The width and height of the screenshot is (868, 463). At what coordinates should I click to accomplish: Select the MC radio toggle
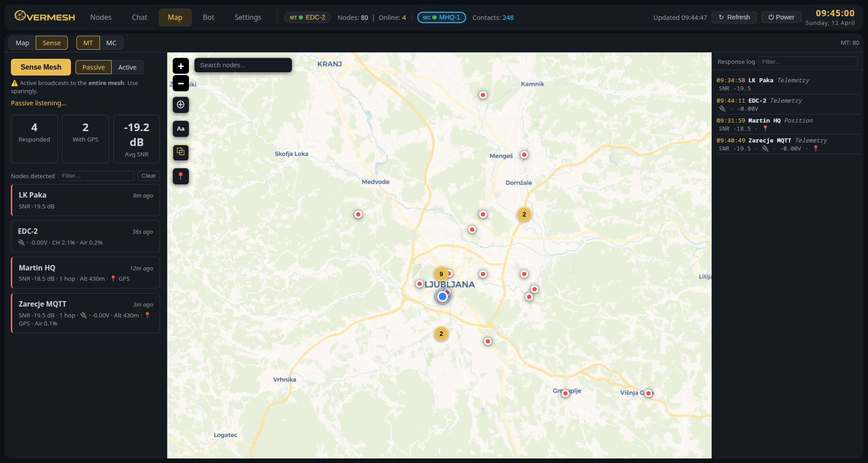[111, 43]
